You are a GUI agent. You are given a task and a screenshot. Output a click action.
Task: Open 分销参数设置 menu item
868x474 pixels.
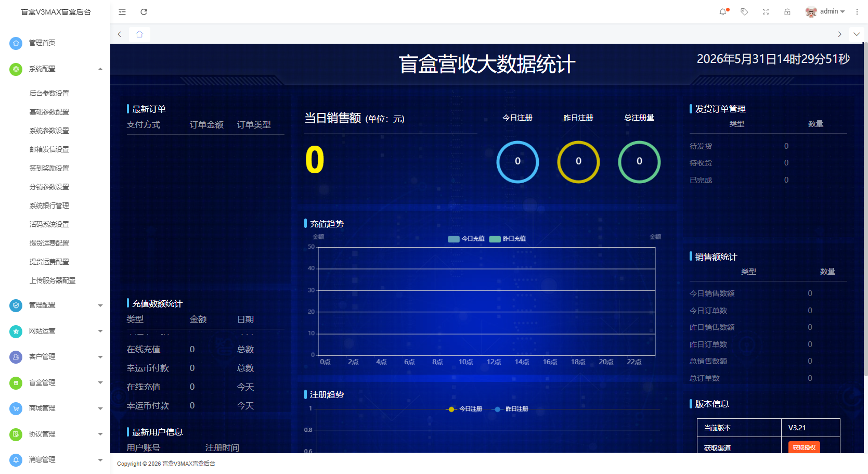tap(49, 187)
